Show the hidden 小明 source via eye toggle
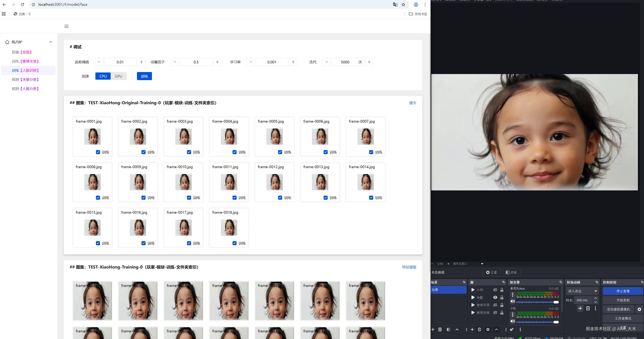 [495, 290]
